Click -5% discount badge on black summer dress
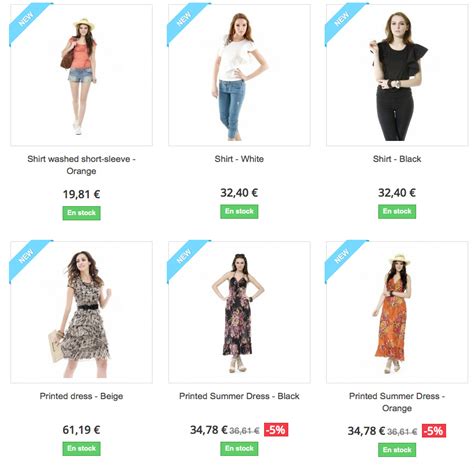The width and height of the screenshot is (474, 468). pyautogui.click(x=276, y=430)
